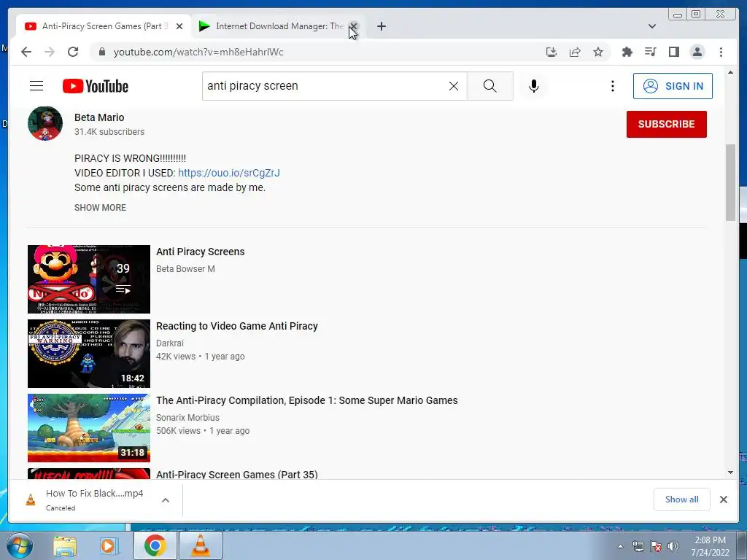Open VLC from the taskbar
This screenshot has height=560, width=747.
click(x=200, y=546)
